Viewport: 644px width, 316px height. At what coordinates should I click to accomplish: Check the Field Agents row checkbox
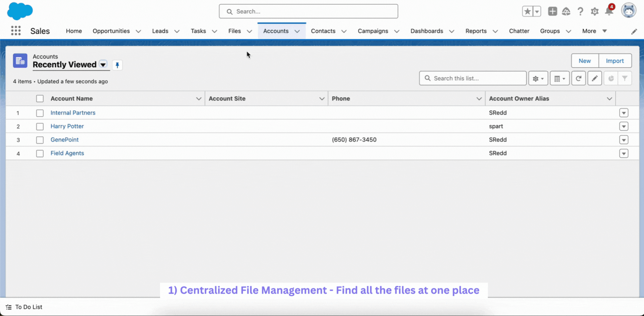[x=40, y=153]
